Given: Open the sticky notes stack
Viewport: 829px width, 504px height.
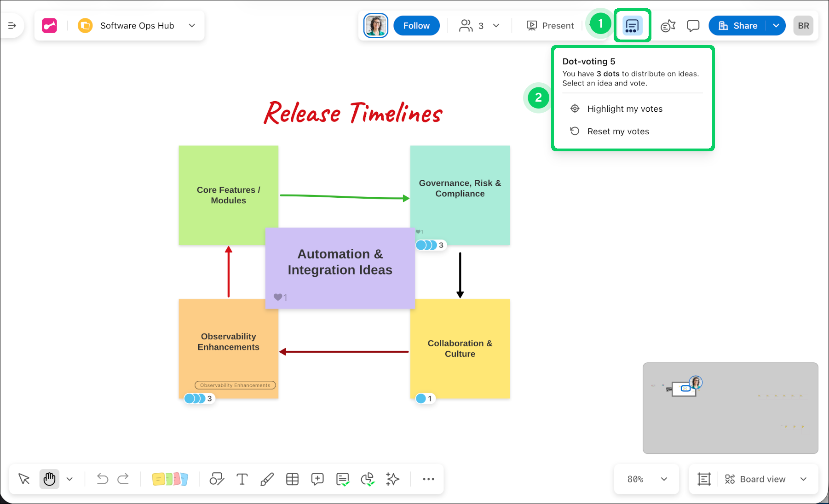Looking at the screenshot, I should click(x=170, y=479).
